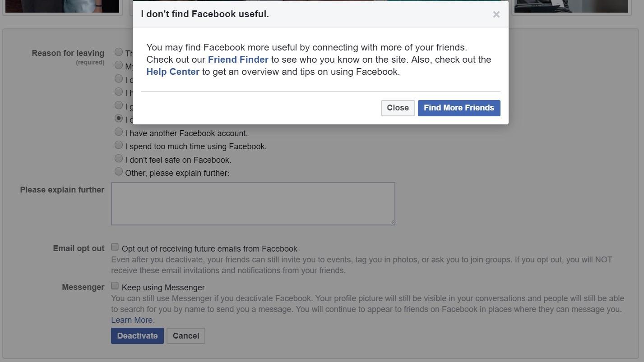This screenshot has width=644, height=362.
Task: Open the Friend Finder link
Action: 238,60
